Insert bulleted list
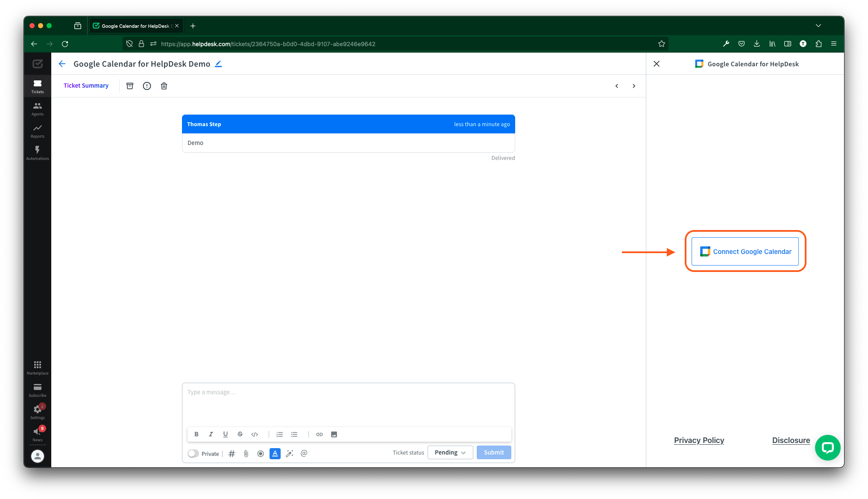 pyautogui.click(x=294, y=434)
